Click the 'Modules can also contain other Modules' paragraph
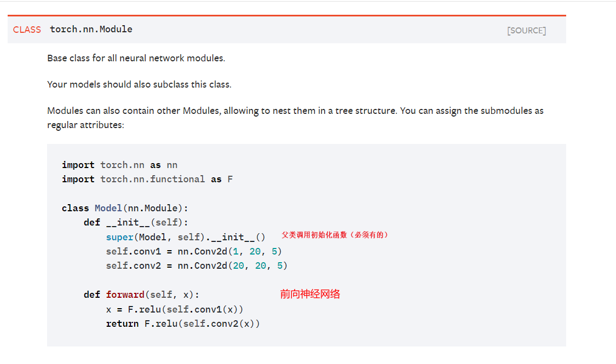Viewport: 616px width, 364px height. point(295,111)
